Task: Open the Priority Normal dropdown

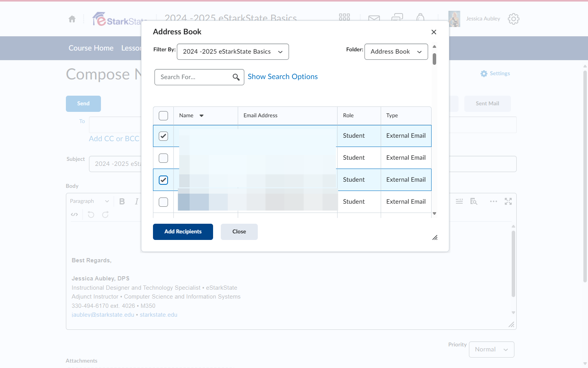Action: (x=492, y=349)
